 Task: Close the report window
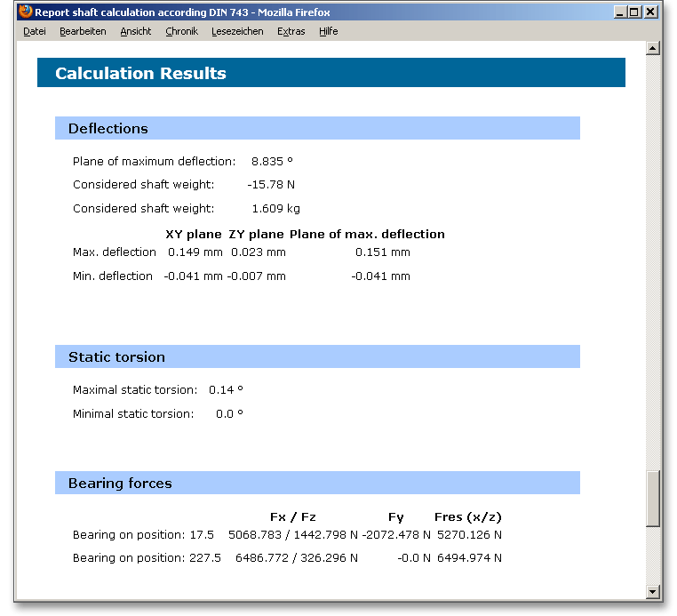click(651, 12)
